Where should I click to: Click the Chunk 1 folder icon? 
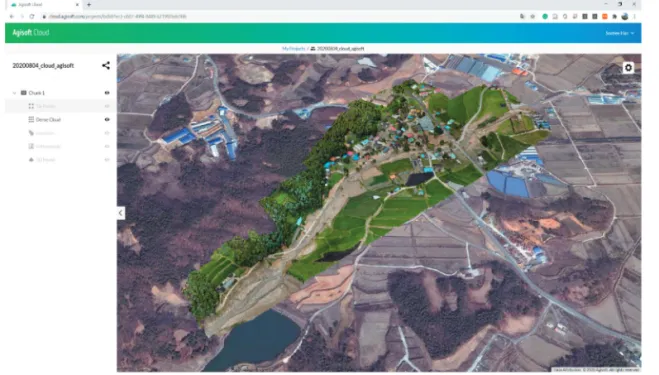click(x=24, y=92)
